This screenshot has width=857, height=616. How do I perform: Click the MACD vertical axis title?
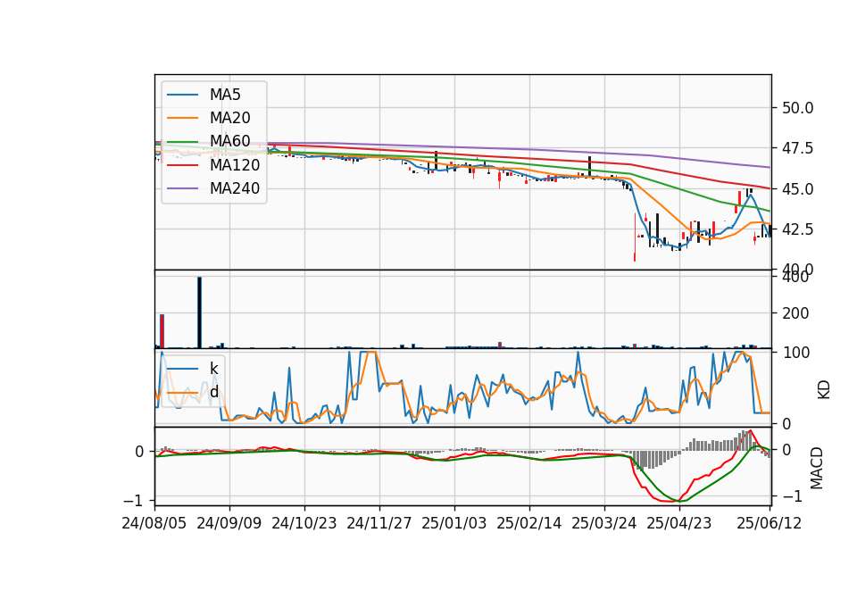[817, 468]
